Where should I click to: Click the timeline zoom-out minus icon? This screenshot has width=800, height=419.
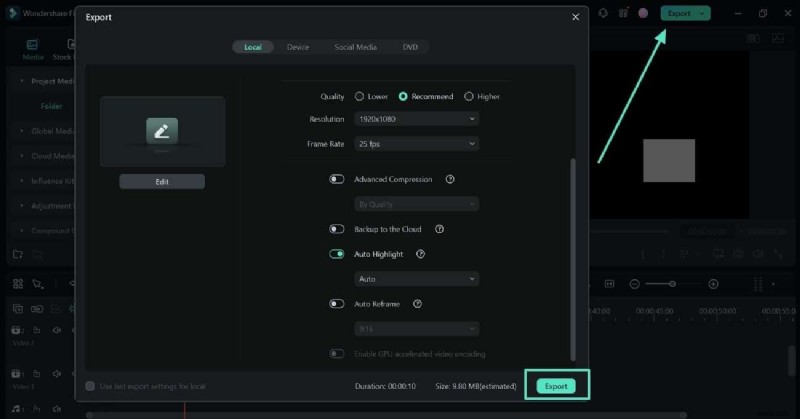click(x=635, y=284)
